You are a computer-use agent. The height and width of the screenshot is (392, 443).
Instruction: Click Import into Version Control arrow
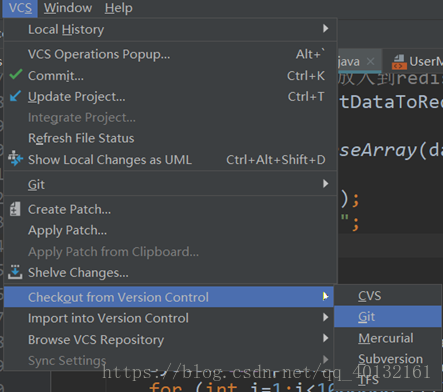point(326,317)
